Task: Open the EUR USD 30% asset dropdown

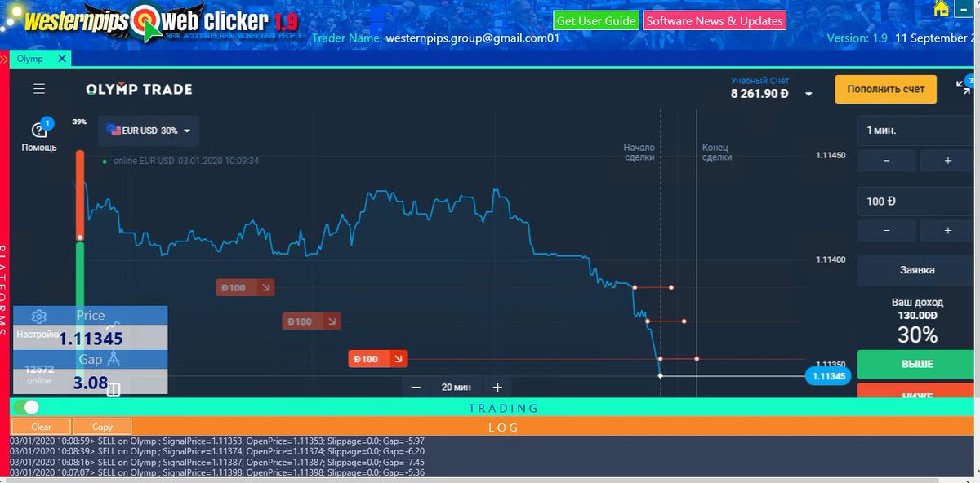Action: click(x=149, y=131)
